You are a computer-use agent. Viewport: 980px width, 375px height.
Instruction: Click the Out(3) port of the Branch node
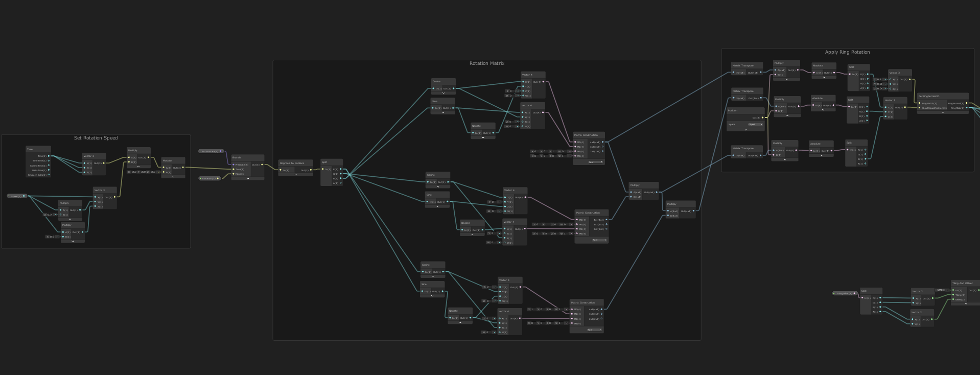coord(262,165)
